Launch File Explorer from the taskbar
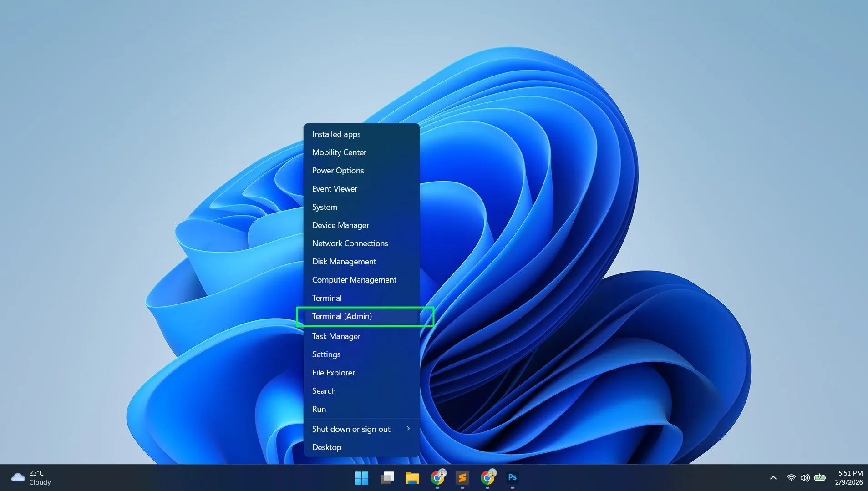 coord(412,478)
